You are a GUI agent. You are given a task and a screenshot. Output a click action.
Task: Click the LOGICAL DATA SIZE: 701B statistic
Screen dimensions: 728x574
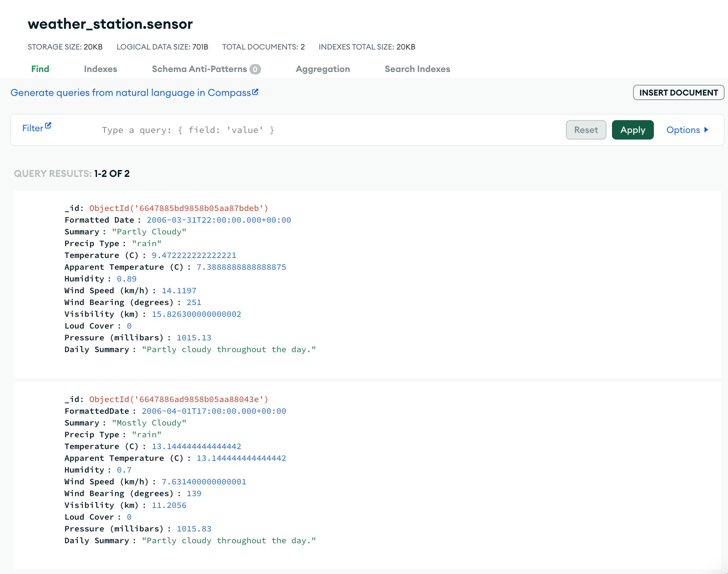(x=162, y=47)
